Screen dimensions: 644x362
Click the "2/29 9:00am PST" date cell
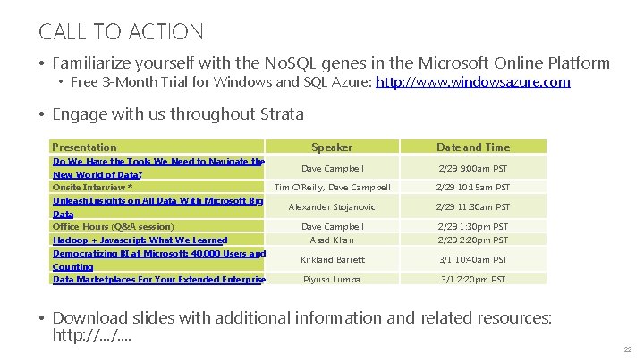[x=472, y=168]
